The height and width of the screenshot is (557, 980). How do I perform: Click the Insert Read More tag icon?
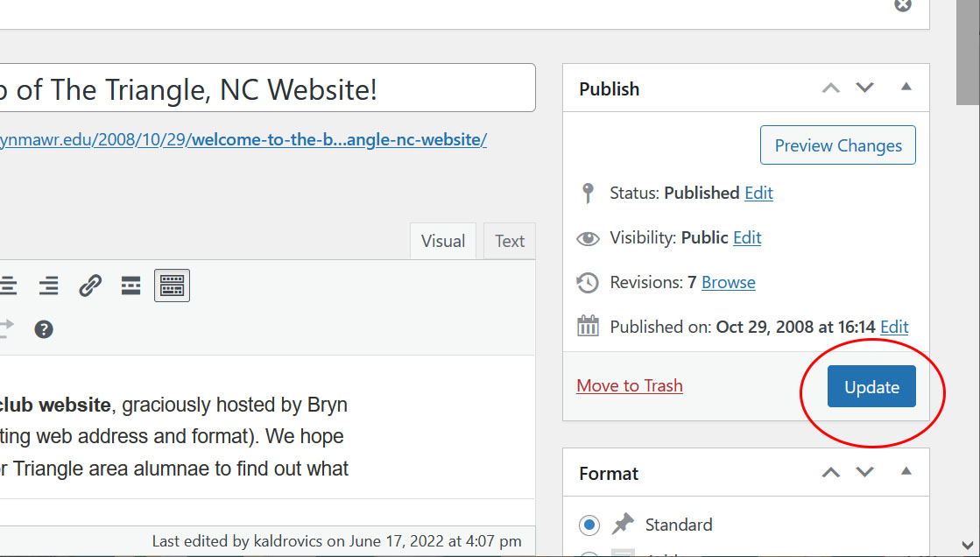(x=130, y=285)
